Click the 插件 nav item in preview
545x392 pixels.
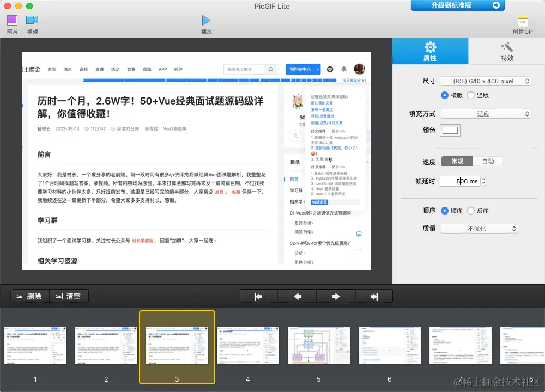click(x=178, y=70)
